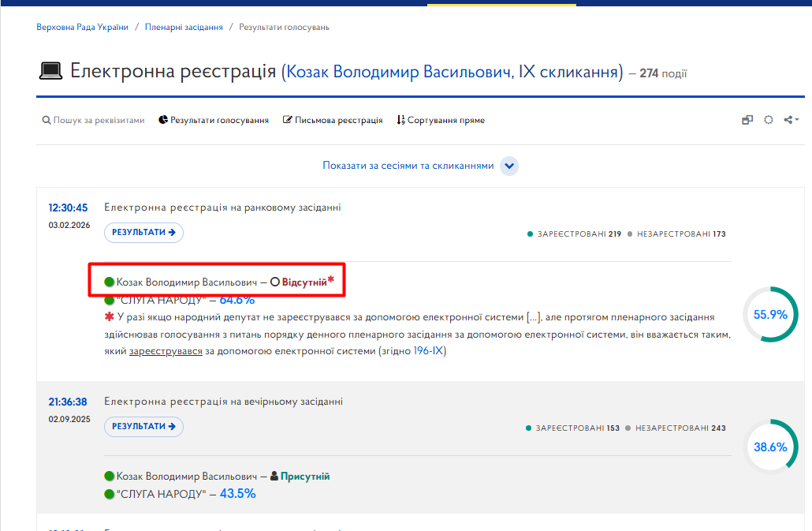The image size is (812, 531).
Task: Click the Відсутній status label
Action: [x=304, y=282]
